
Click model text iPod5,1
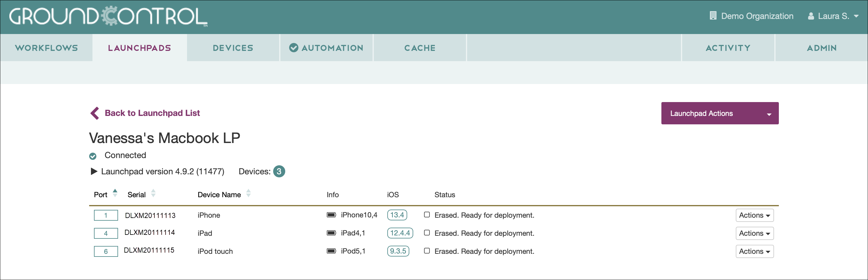pyautogui.click(x=353, y=251)
